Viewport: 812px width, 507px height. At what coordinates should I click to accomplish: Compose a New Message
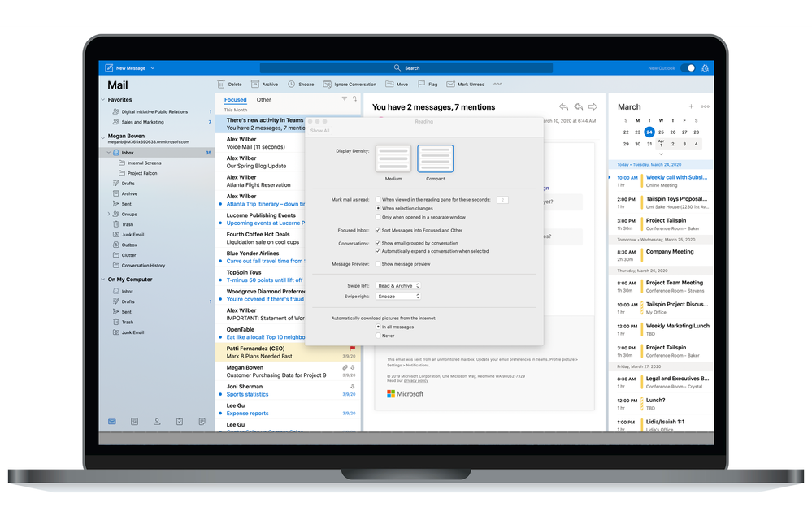pyautogui.click(x=125, y=67)
